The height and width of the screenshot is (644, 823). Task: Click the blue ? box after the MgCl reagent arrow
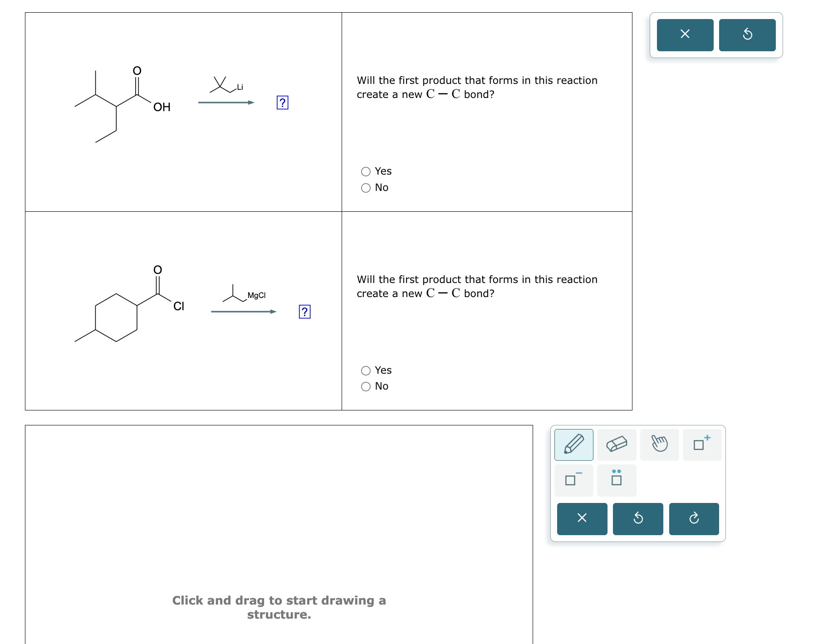pyautogui.click(x=304, y=312)
